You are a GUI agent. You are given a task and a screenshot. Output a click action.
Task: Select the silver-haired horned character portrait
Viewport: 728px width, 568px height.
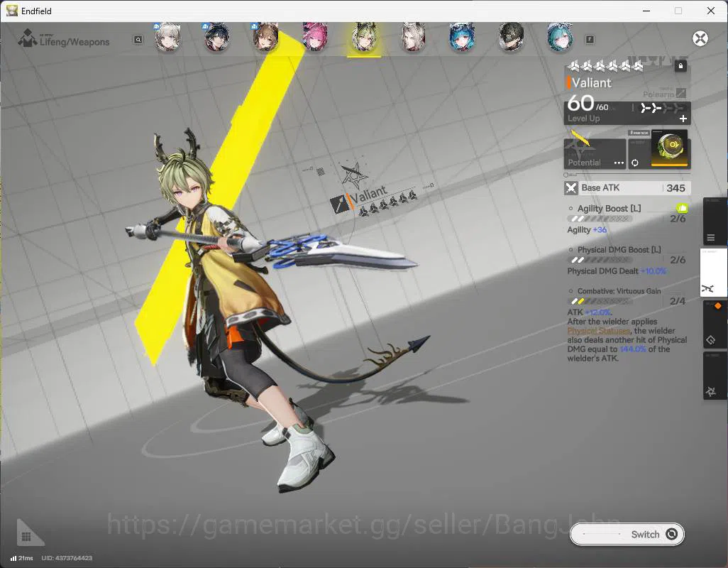413,37
